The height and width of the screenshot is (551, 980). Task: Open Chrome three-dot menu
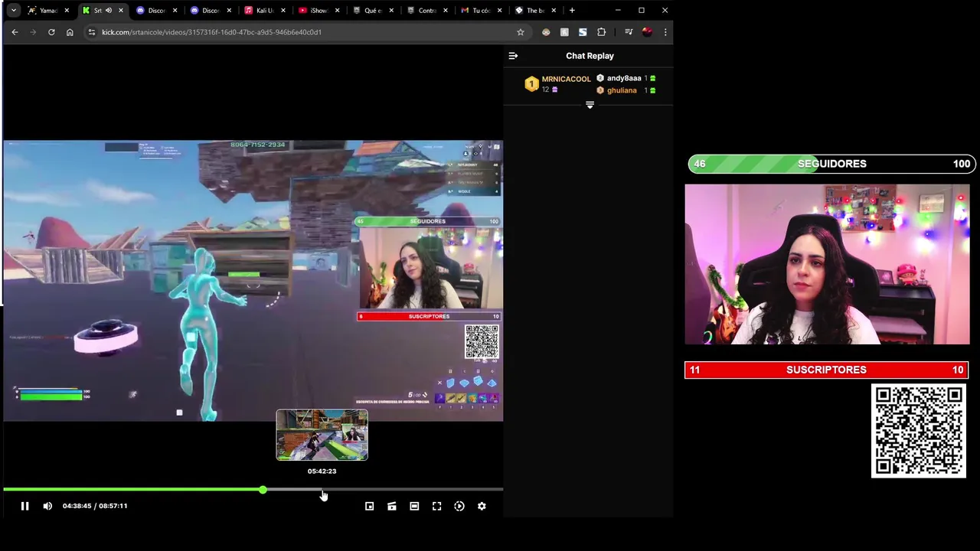click(x=665, y=32)
